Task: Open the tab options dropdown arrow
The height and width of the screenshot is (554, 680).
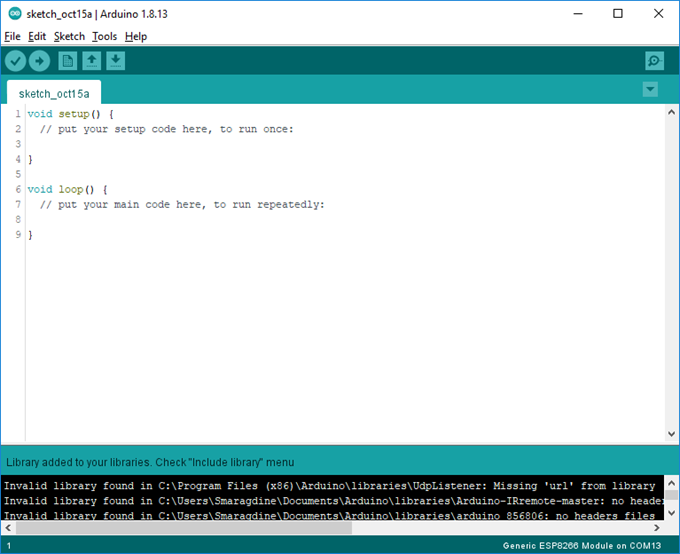Action: [650, 89]
